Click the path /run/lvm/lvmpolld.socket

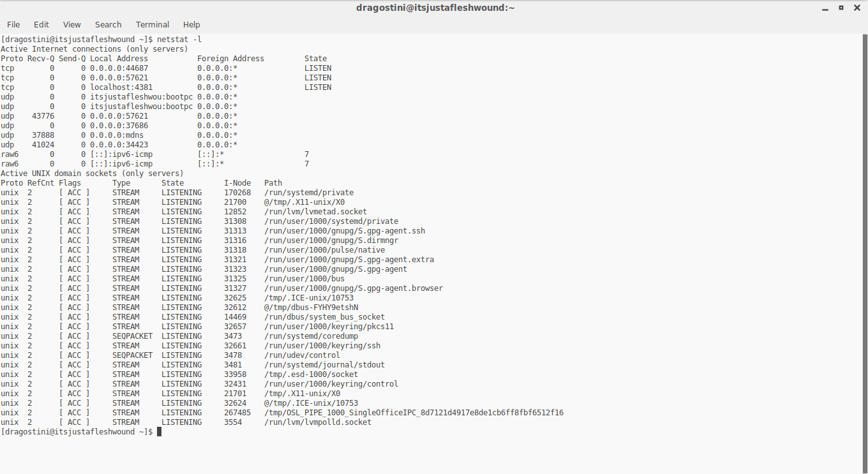tap(318, 422)
